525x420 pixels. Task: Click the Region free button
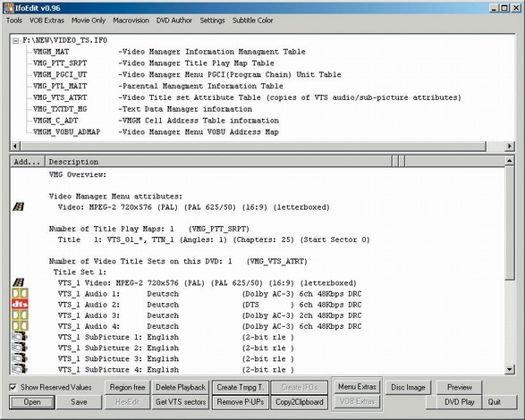coord(127,388)
